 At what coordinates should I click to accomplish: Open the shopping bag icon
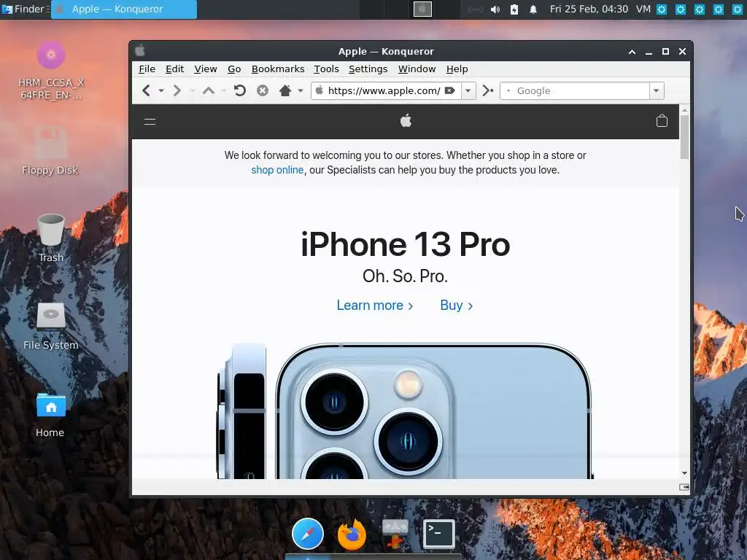(x=662, y=121)
